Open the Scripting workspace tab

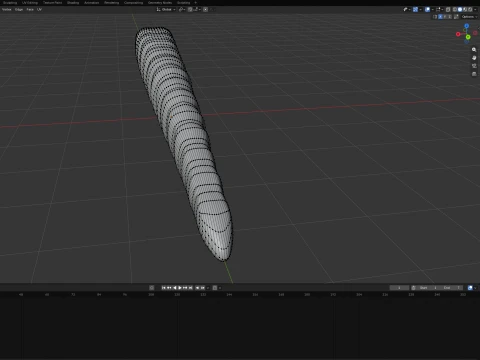tap(183, 3)
